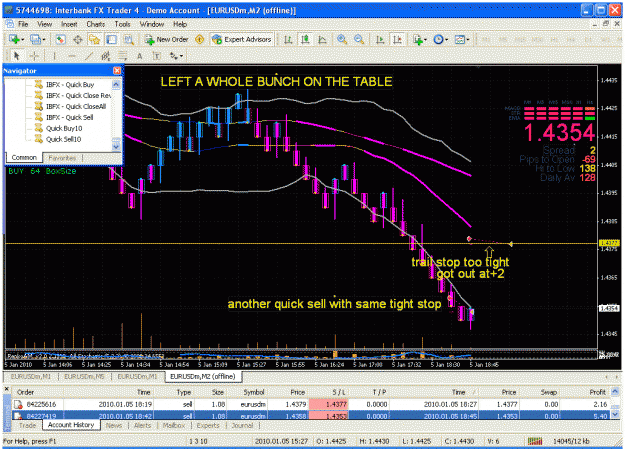Close the Navigator panel
Viewport: 625px width, 449px height.
[x=117, y=71]
